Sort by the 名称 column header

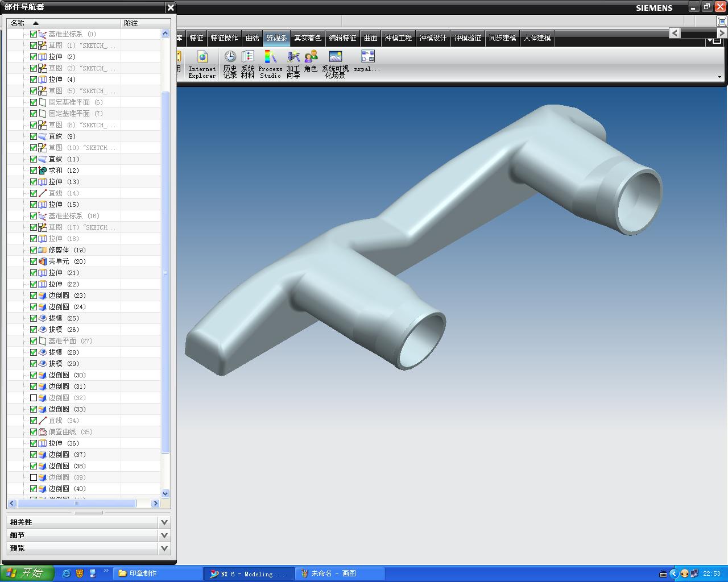click(x=64, y=23)
